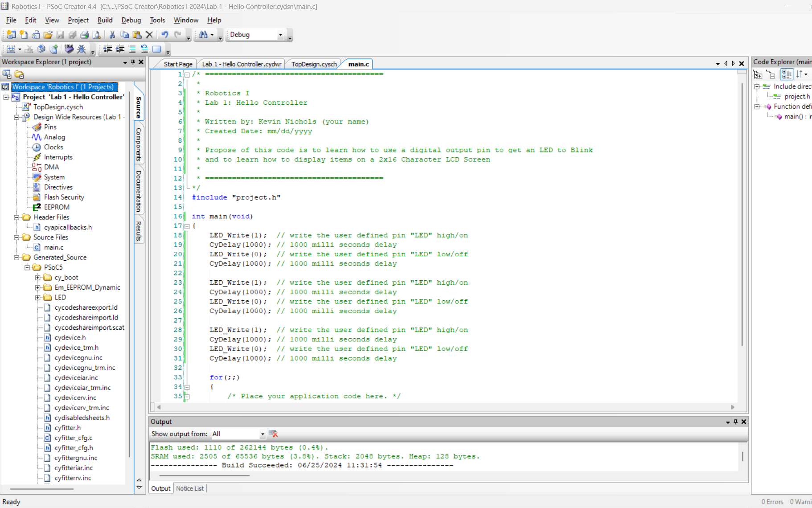The width and height of the screenshot is (812, 508).
Task: Click the Output panel horizontal scrollbar
Action: [x=204, y=476]
